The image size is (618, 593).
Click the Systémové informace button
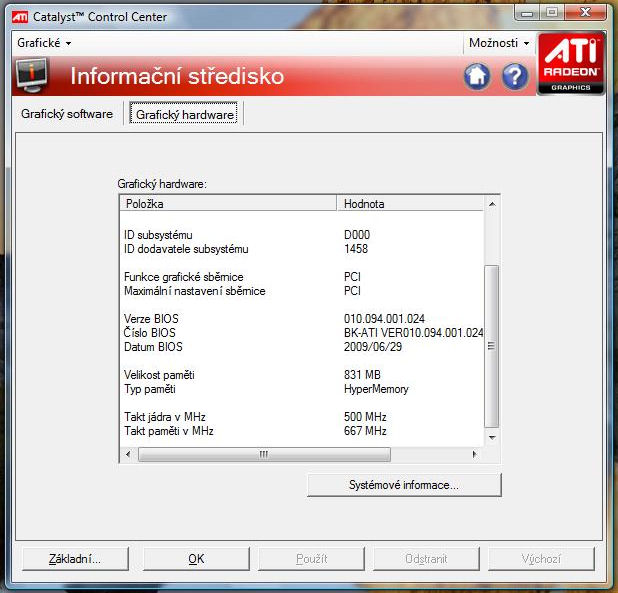click(404, 485)
